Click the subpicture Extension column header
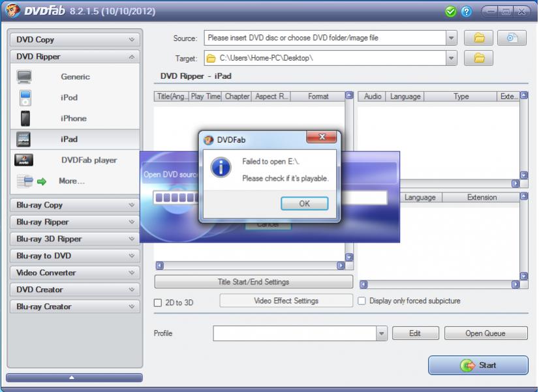This screenshot has height=392, width=539. [x=482, y=198]
